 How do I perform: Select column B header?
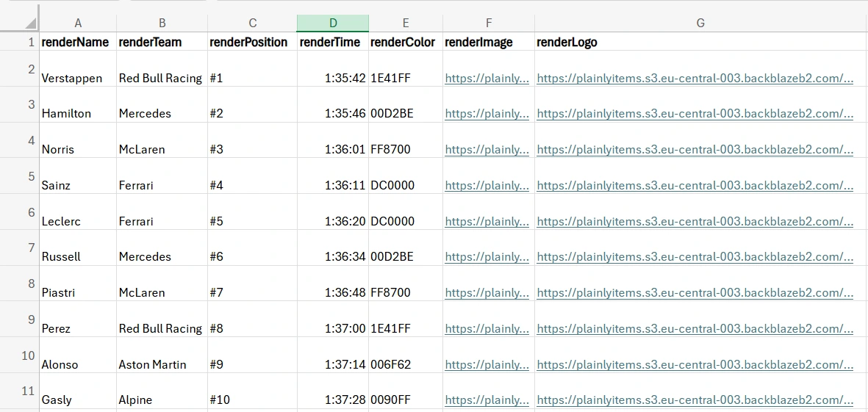(x=162, y=24)
